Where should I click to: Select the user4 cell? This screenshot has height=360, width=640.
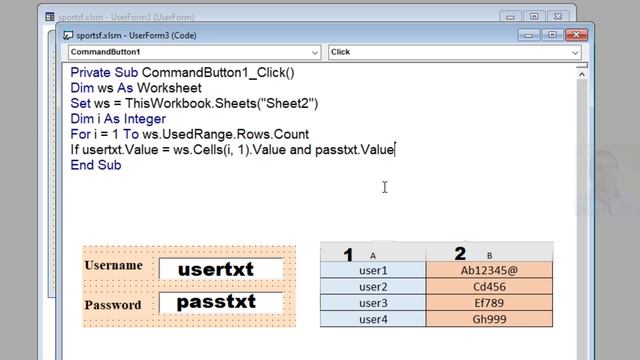click(373, 319)
